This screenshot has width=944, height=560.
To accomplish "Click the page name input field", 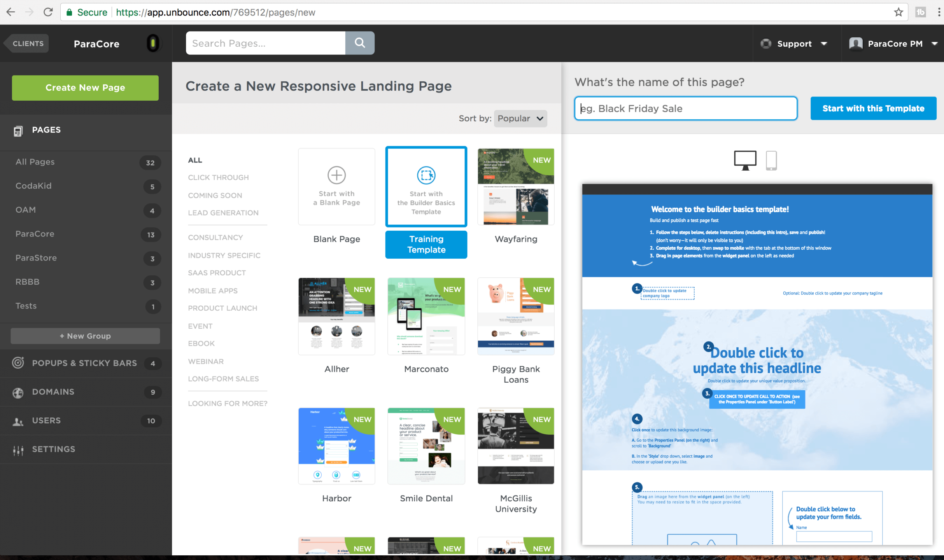I will point(685,108).
